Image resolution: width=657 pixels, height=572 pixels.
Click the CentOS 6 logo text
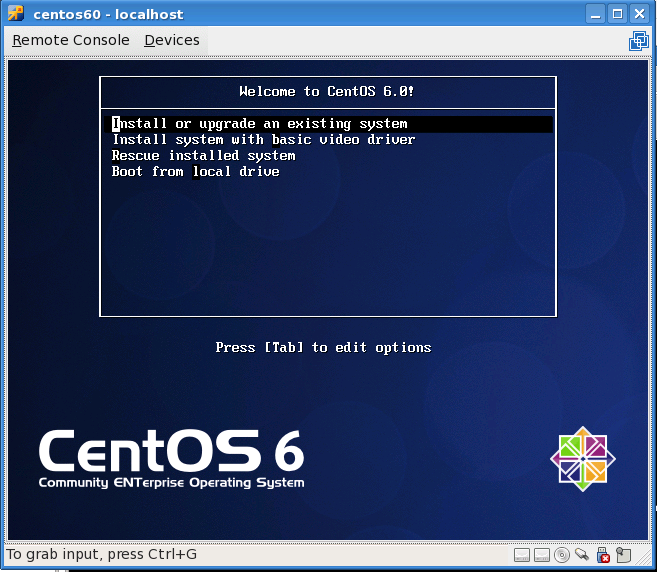point(171,455)
